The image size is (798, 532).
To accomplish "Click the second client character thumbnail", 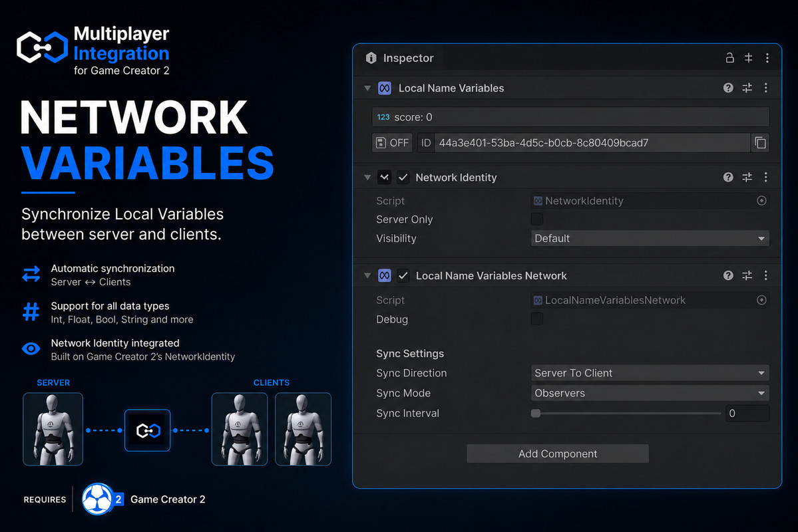I will pos(303,430).
